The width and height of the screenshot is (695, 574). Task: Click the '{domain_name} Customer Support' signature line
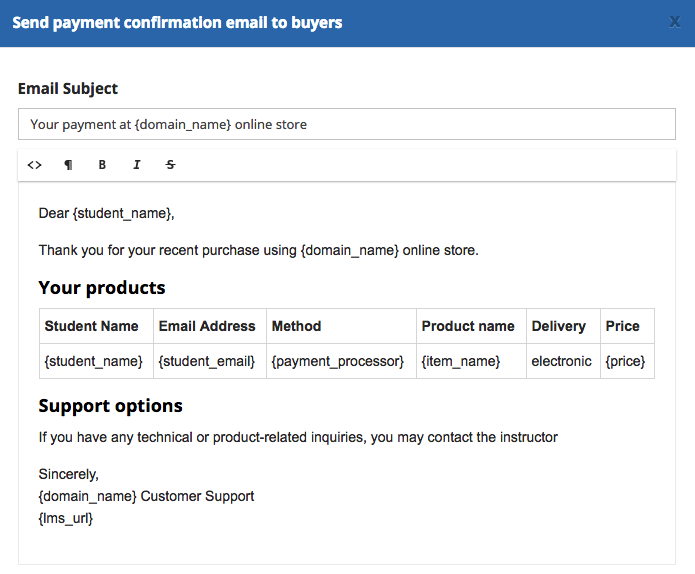pos(146,496)
